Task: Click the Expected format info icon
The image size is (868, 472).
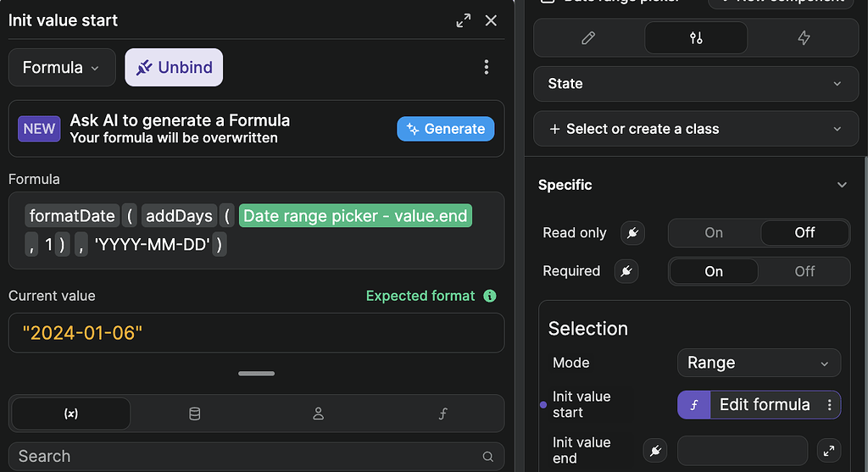Action: pyautogui.click(x=489, y=296)
